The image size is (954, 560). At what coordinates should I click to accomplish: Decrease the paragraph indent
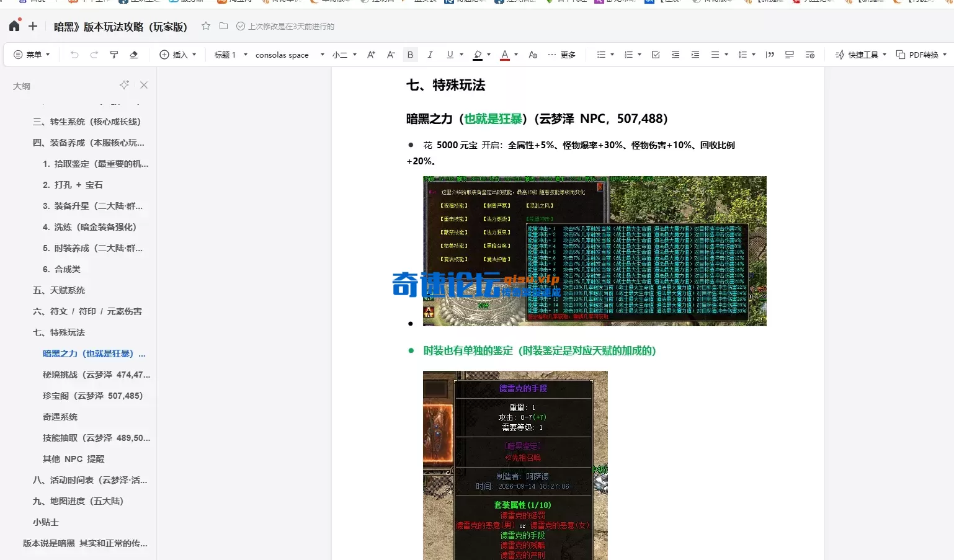675,55
